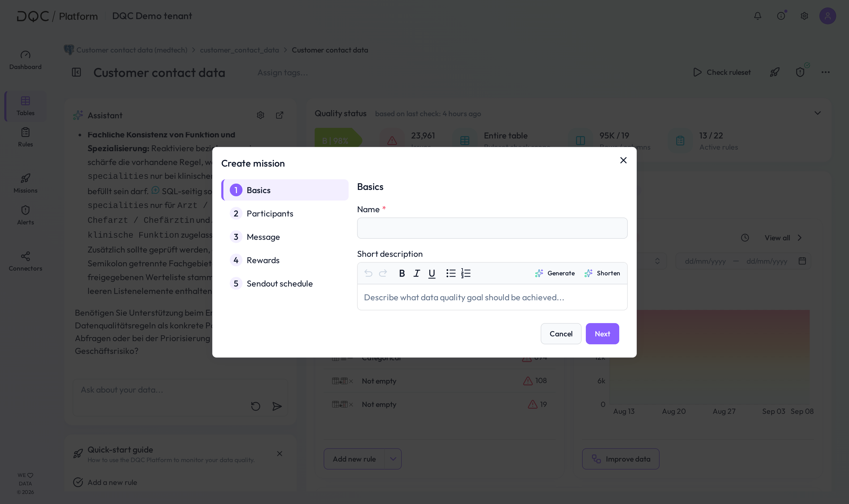
Task: Click the Shorten AI description button
Action: [x=602, y=273]
